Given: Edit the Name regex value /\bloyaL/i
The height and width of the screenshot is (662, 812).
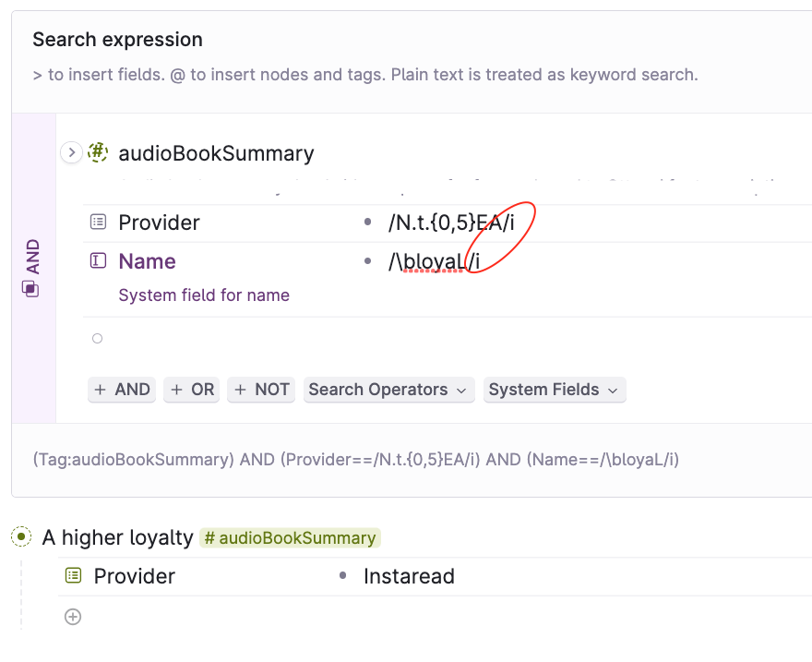Looking at the screenshot, I should pyautogui.click(x=434, y=261).
